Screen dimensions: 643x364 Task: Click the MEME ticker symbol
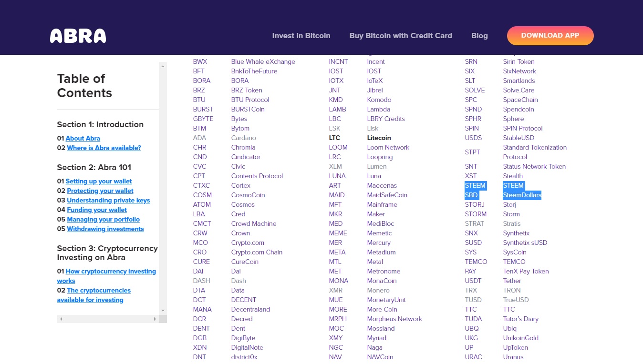click(338, 233)
